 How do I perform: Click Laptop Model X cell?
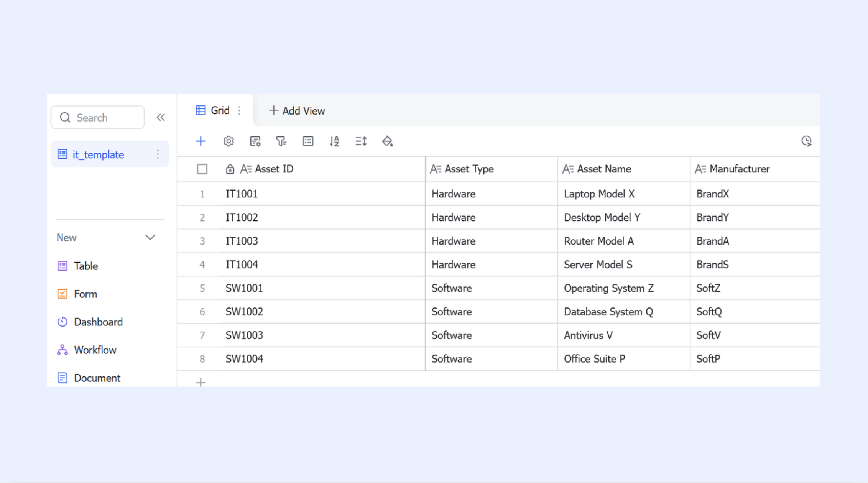coord(624,194)
